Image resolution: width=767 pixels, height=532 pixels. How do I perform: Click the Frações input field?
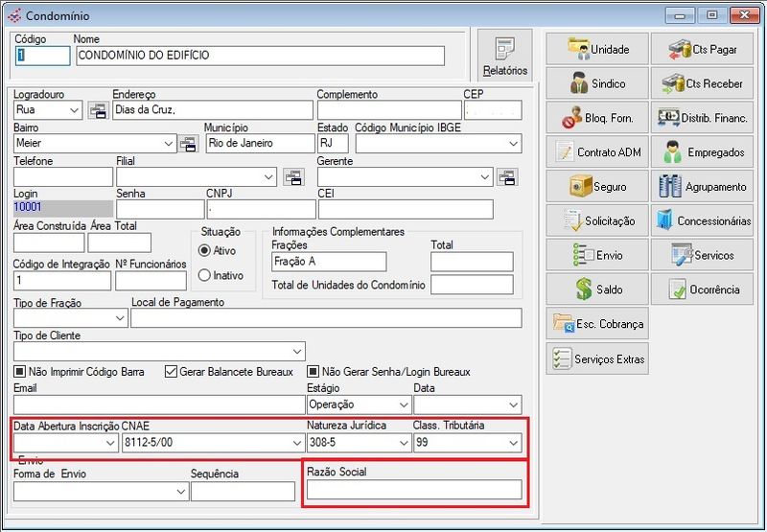click(329, 262)
